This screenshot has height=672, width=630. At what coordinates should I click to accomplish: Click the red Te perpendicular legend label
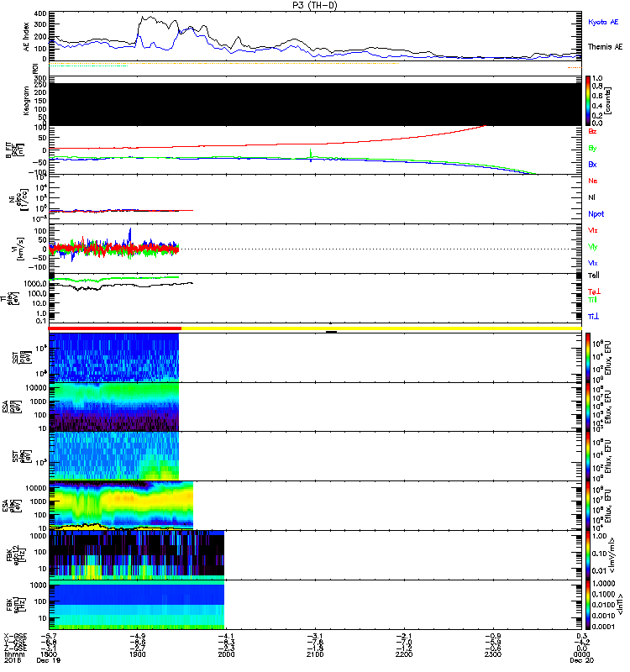click(594, 291)
